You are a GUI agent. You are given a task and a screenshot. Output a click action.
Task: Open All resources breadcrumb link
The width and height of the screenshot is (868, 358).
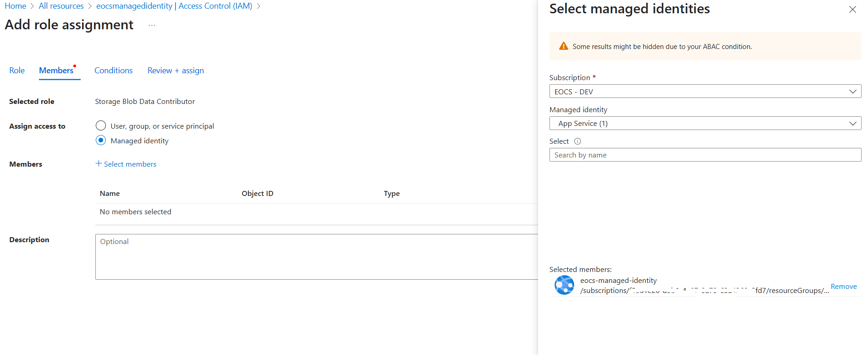61,6
